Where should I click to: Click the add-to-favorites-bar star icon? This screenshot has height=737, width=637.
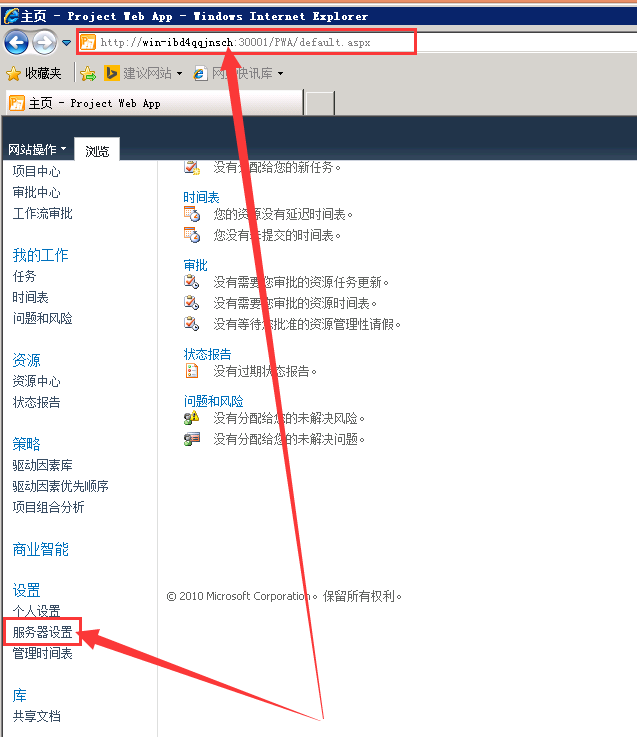[x=88, y=73]
